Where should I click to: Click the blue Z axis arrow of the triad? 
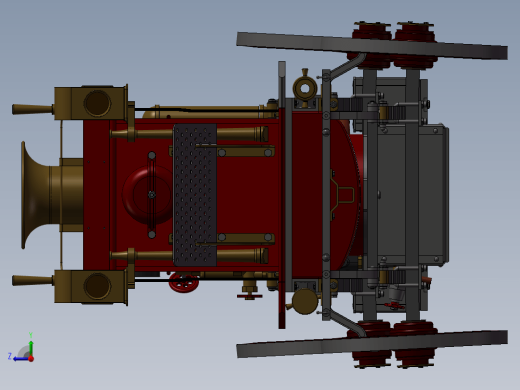[x=20, y=359]
